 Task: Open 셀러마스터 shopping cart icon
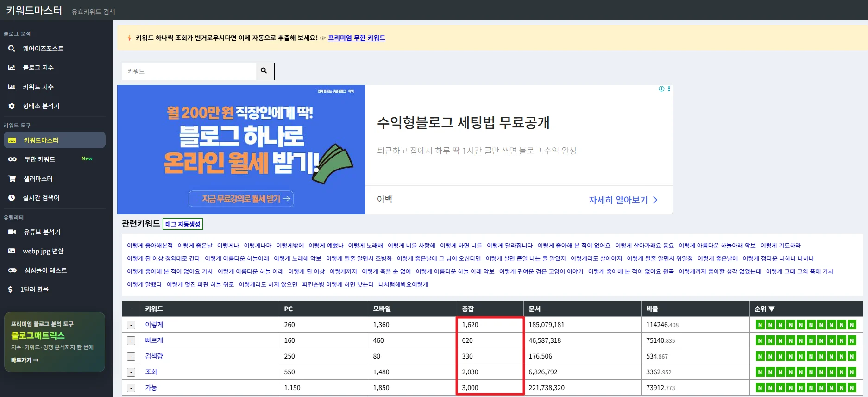pos(12,179)
